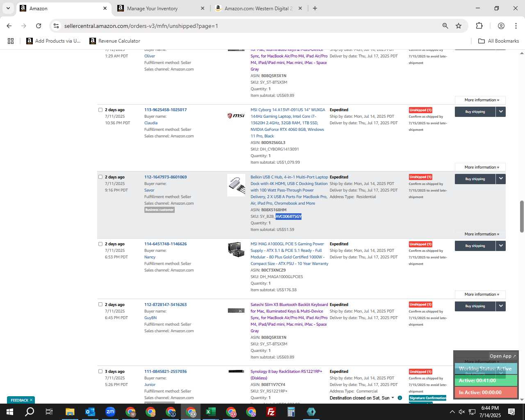Open Chrome extensions puzzle icon

coord(479,26)
